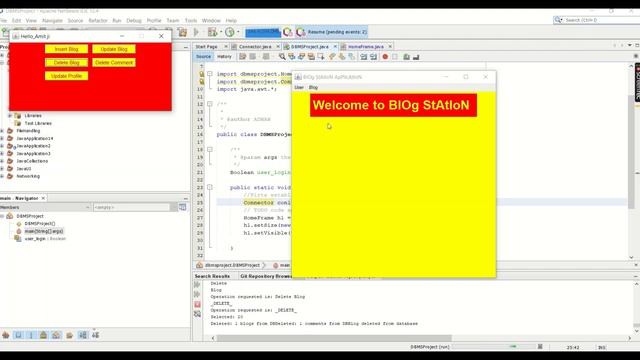640x360 pixels.
Task: Open the Window menu
Action: [x=211, y=20]
